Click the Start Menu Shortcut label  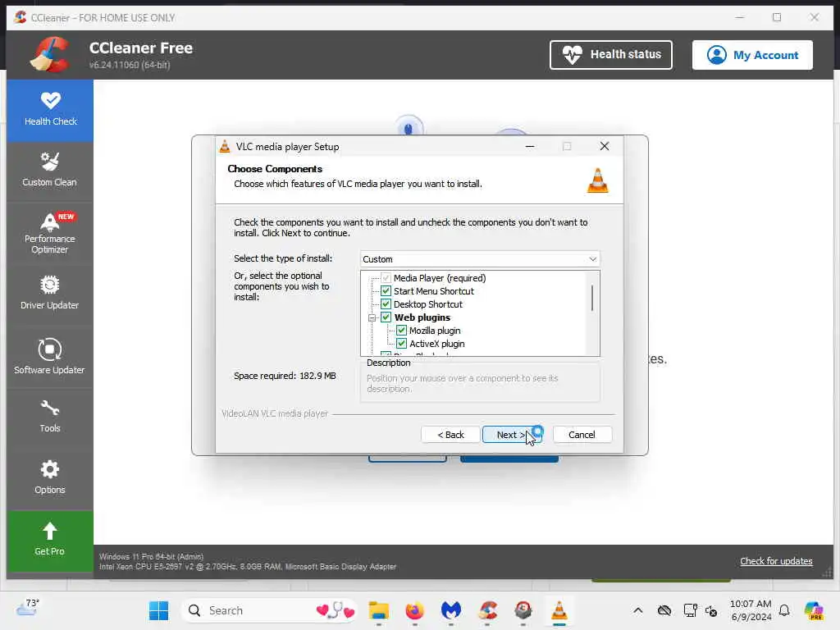(433, 291)
